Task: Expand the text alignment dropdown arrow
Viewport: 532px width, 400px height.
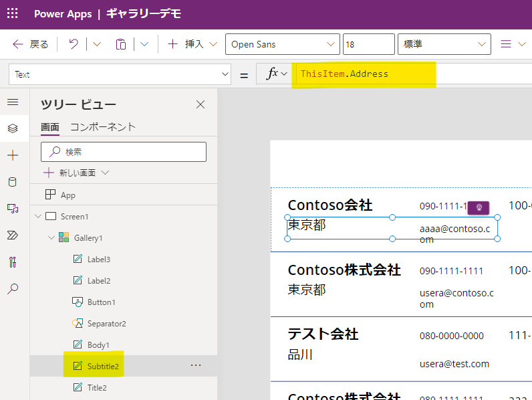Action: (522, 44)
